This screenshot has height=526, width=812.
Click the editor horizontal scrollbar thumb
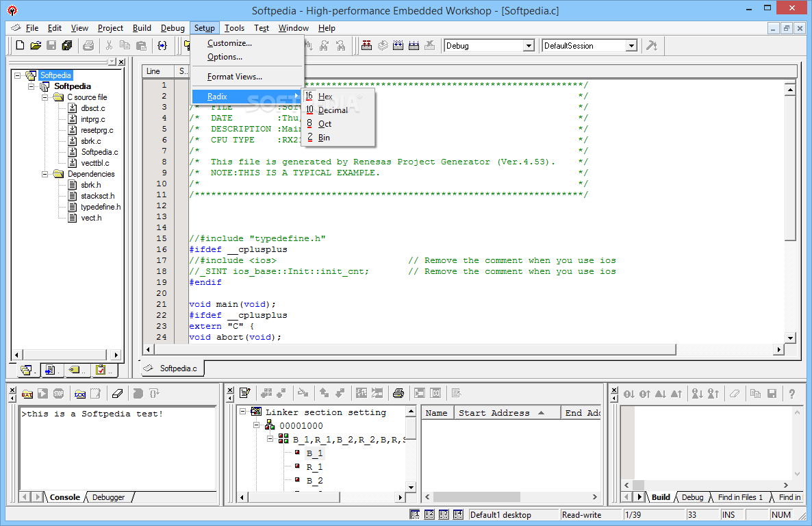[x=415, y=349]
